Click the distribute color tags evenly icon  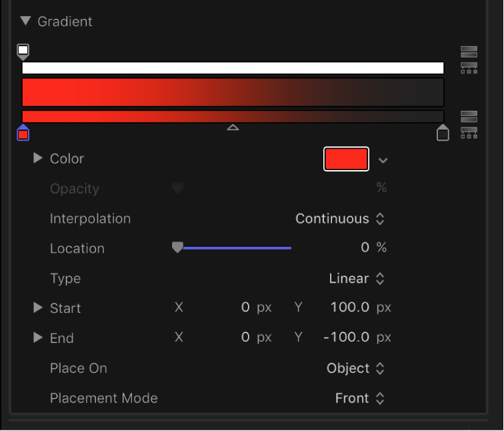click(x=469, y=132)
